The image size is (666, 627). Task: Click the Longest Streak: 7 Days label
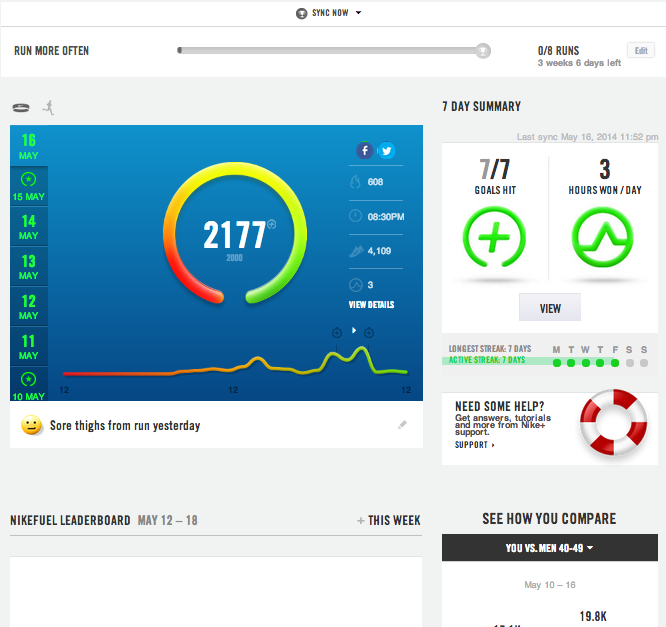[x=490, y=349]
